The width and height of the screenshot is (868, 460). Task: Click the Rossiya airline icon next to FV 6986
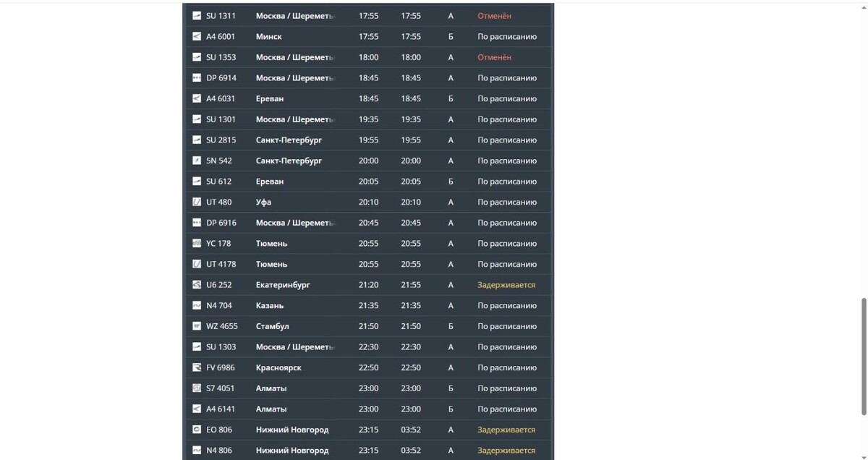coord(195,367)
